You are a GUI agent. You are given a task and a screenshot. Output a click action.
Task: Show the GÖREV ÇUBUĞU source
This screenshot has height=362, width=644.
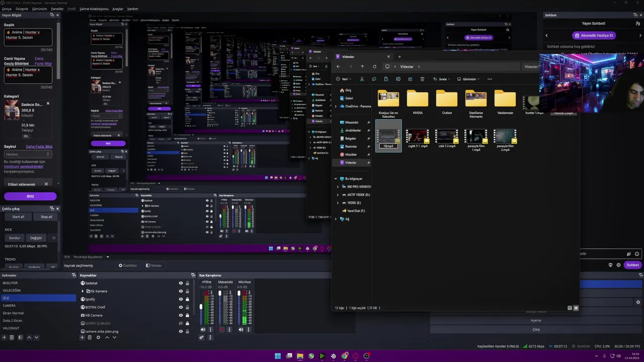coord(181,323)
